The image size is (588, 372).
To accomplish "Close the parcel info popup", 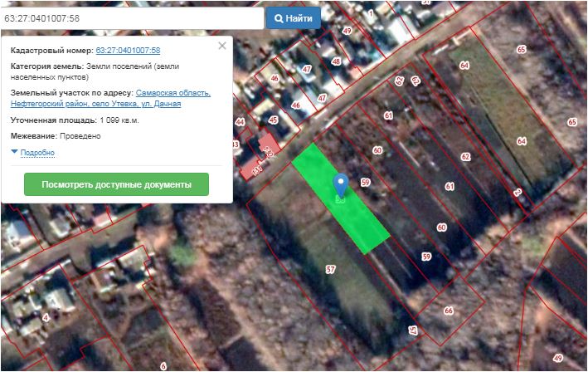I will tap(222, 46).
